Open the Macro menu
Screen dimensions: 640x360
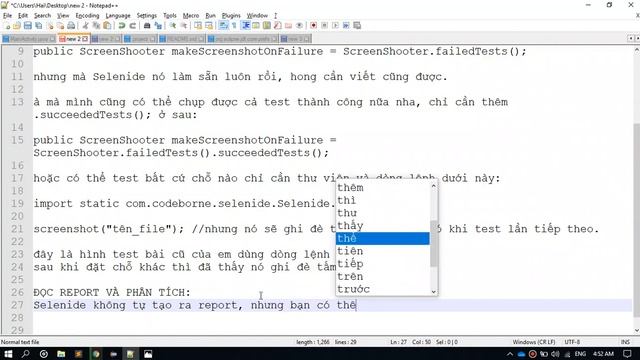191,16
